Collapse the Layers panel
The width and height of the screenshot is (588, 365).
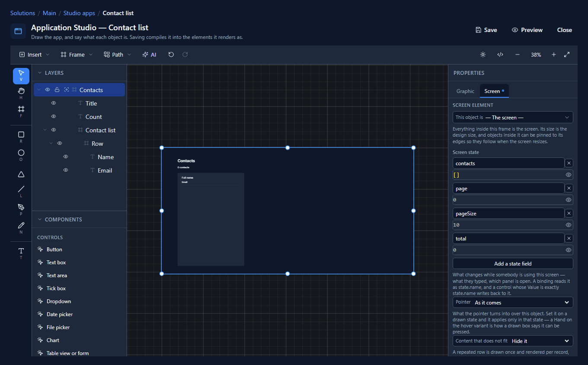(x=40, y=73)
